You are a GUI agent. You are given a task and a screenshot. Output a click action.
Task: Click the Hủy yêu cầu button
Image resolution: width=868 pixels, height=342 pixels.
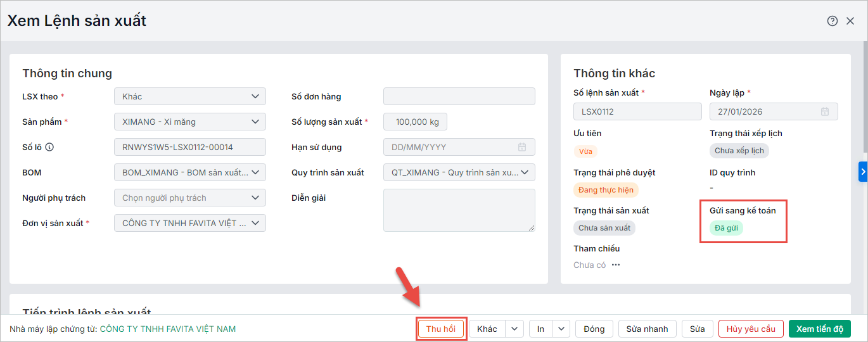751,329
